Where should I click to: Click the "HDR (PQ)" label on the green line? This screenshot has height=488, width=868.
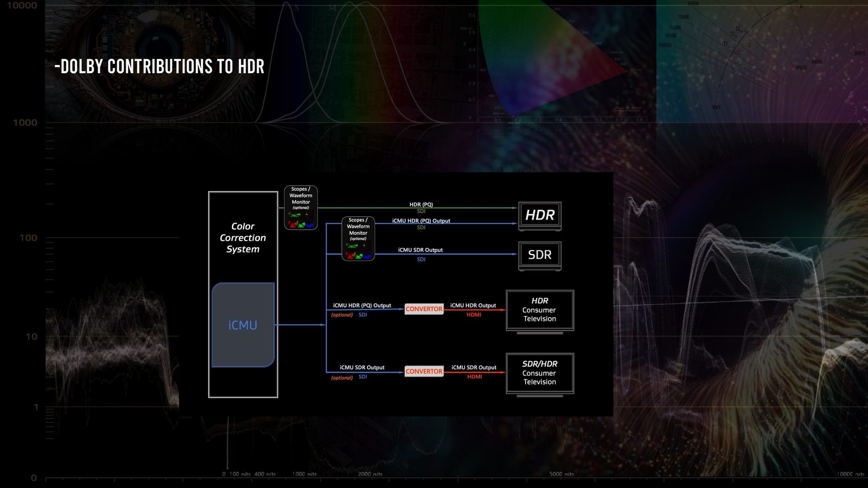pos(421,204)
